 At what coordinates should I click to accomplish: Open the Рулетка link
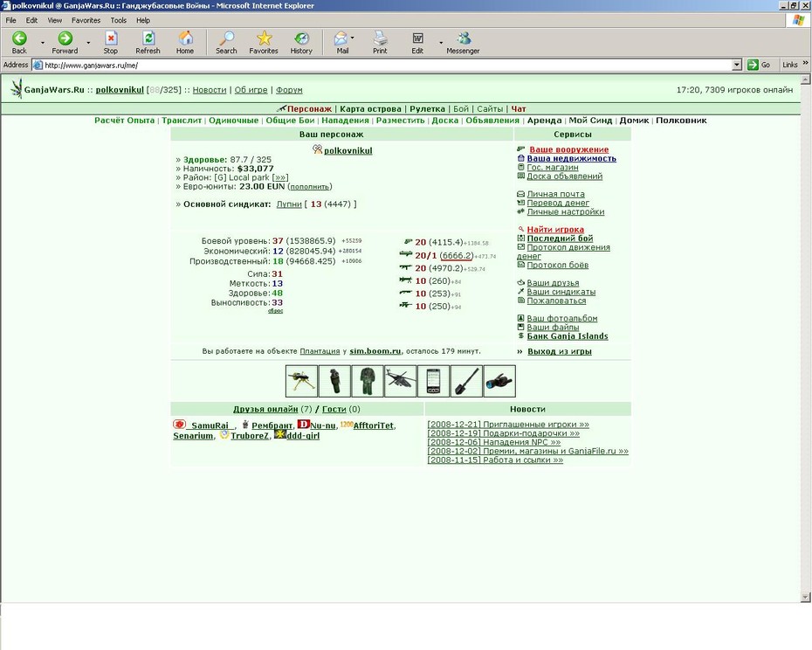pyautogui.click(x=427, y=109)
